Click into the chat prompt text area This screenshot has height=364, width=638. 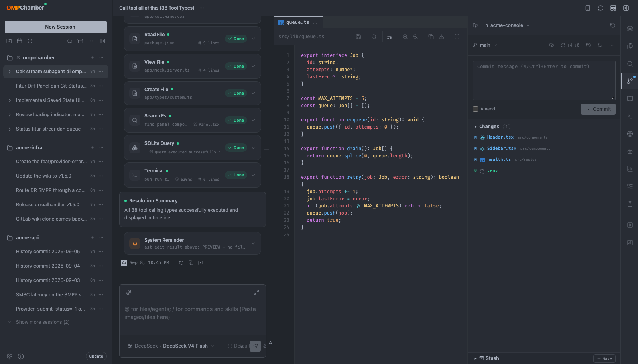(x=193, y=317)
